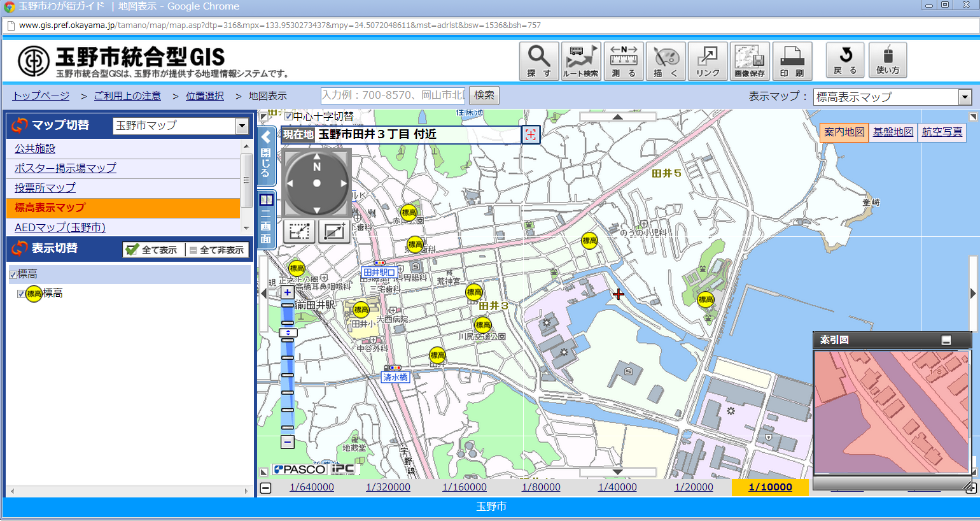Click the 画像保存 save image icon

[750, 61]
